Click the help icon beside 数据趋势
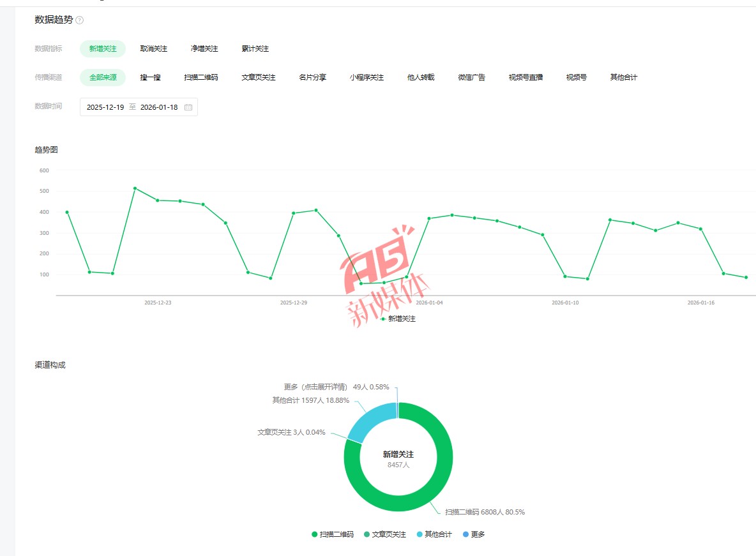This screenshot has height=556, width=756. pos(80,20)
